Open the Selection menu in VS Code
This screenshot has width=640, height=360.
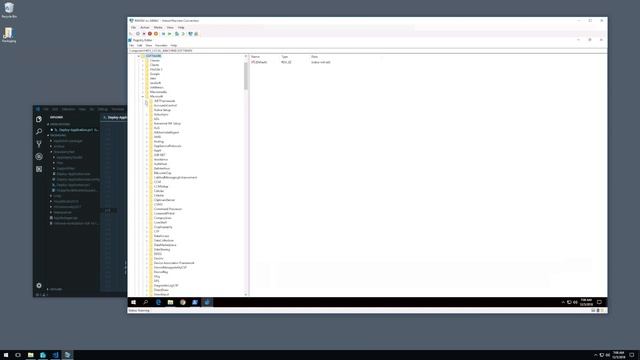(69, 109)
